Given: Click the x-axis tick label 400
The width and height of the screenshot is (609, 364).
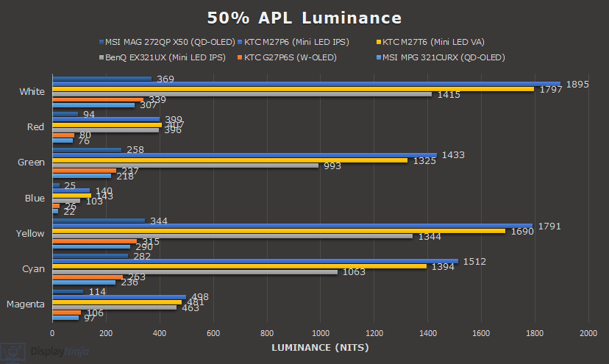Looking at the screenshot, I should click(x=160, y=333).
